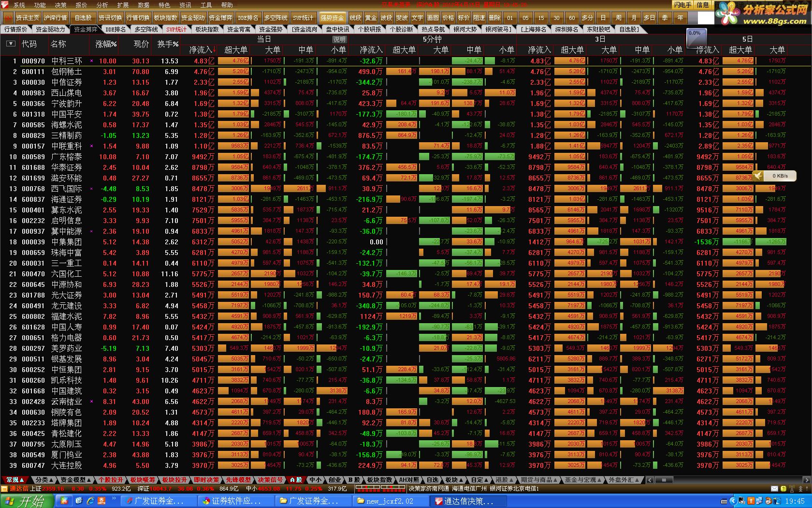Switch to the 热点导航 tab
This screenshot has height=508, width=812.
433,30
